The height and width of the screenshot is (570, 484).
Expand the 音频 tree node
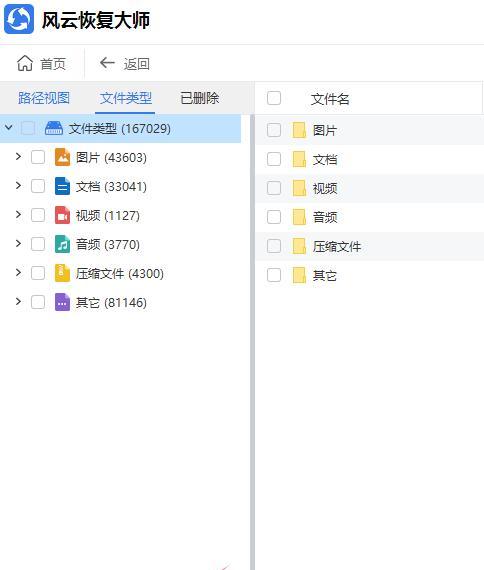coord(18,244)
